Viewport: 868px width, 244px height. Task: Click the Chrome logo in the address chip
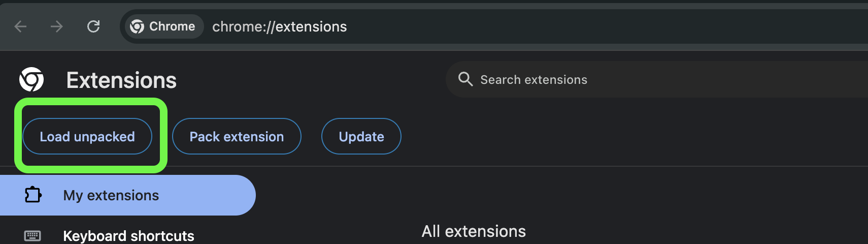tap(137, 26)
